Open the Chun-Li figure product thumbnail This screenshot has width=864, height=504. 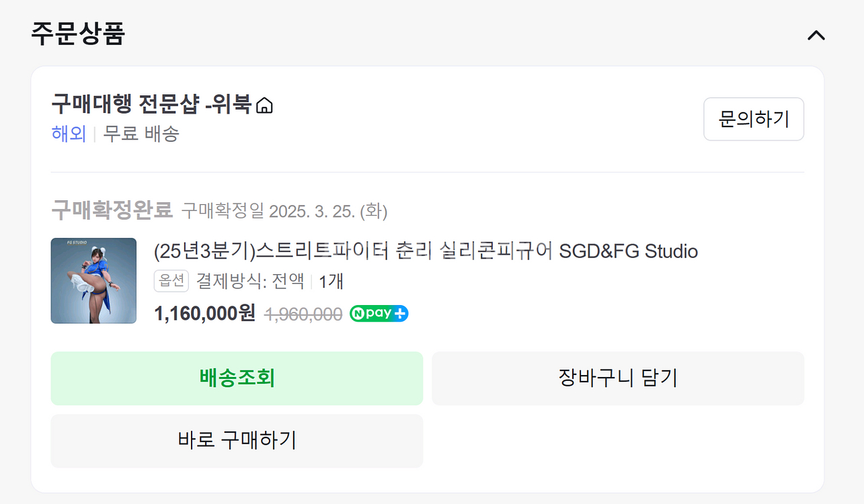[x=93, y=280]
